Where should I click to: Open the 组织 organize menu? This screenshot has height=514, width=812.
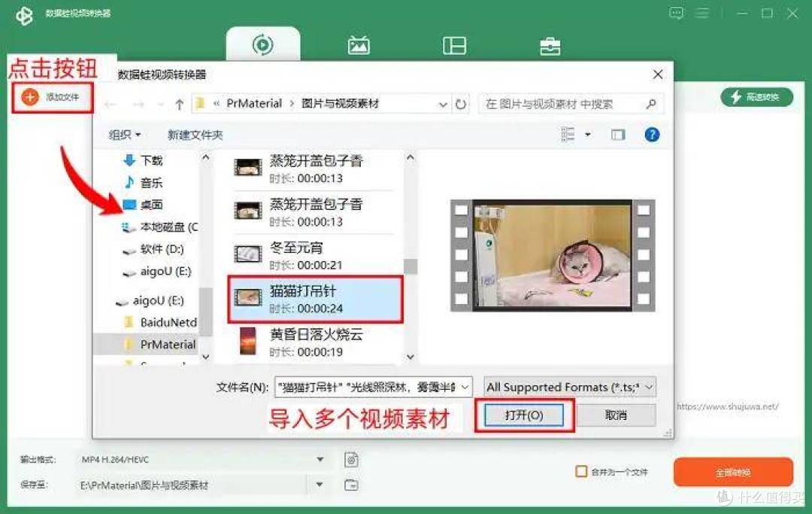(124, 135)
